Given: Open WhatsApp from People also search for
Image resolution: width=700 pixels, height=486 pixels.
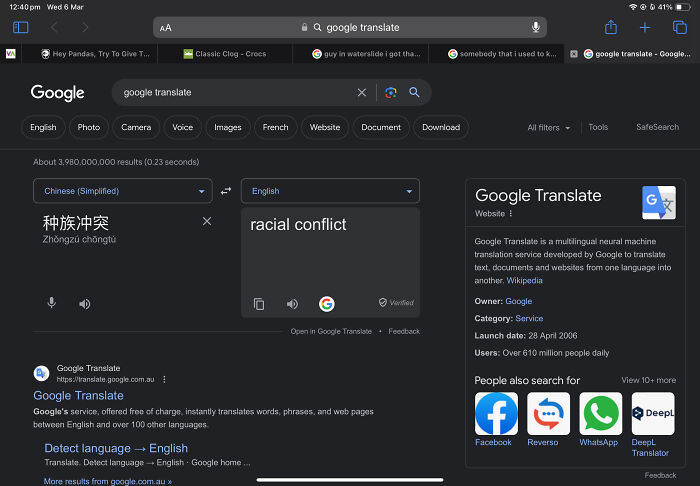Looking at the screenshot, I should [x=600, y=415].
